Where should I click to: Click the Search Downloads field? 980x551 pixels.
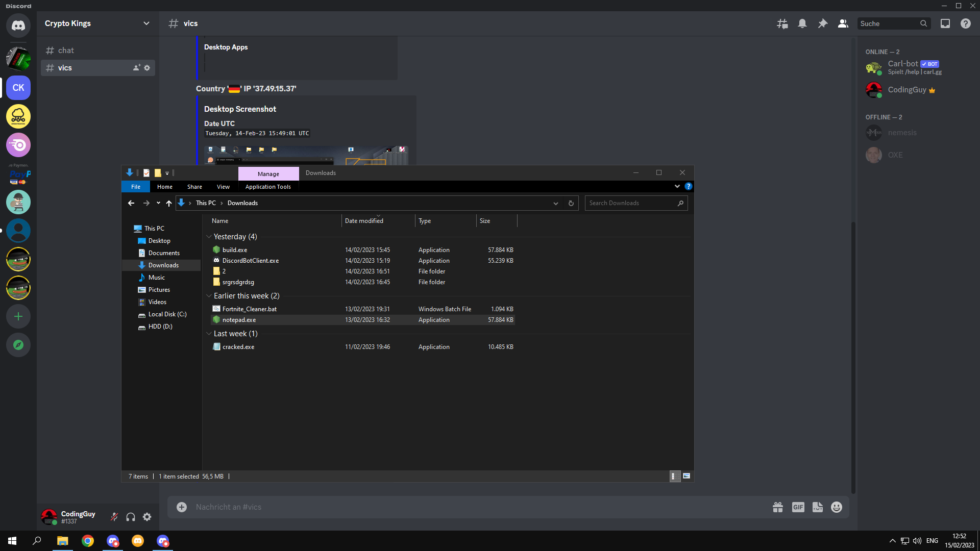point(636,203)
